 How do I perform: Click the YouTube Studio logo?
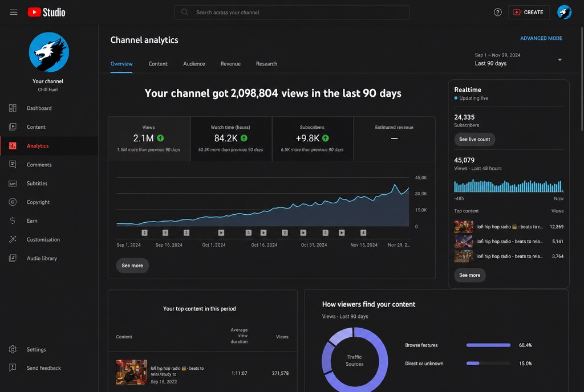47,13
